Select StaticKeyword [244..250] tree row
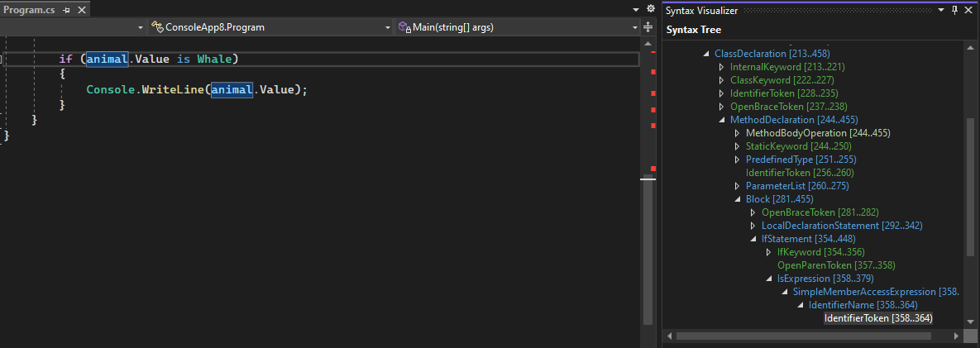Viewport: 980px width, 348px height. pos(798,146)
